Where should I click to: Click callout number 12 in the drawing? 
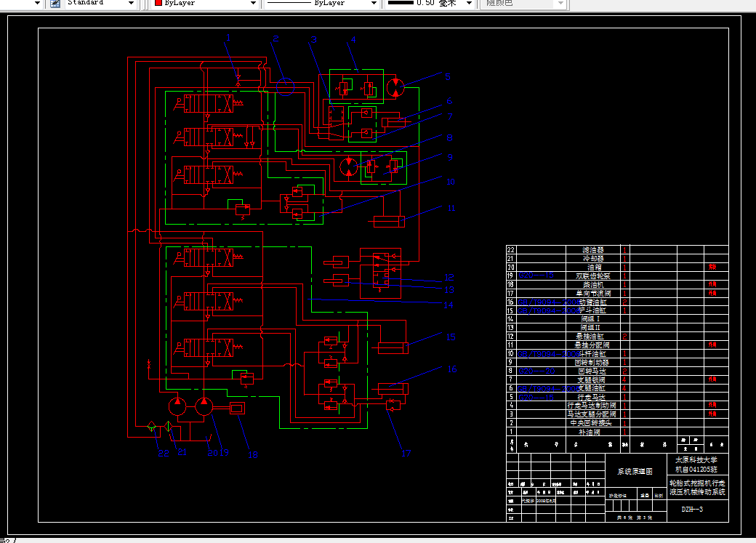coord(449,277)
